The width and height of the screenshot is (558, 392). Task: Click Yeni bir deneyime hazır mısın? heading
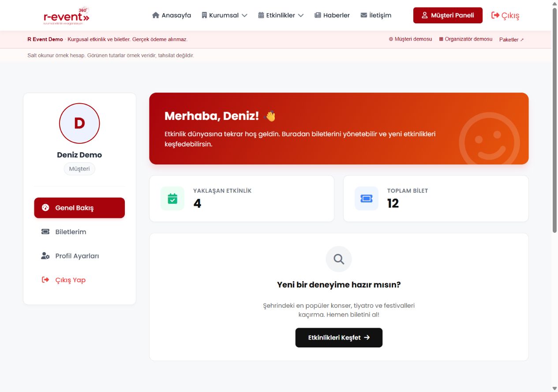tap(339, 285)
